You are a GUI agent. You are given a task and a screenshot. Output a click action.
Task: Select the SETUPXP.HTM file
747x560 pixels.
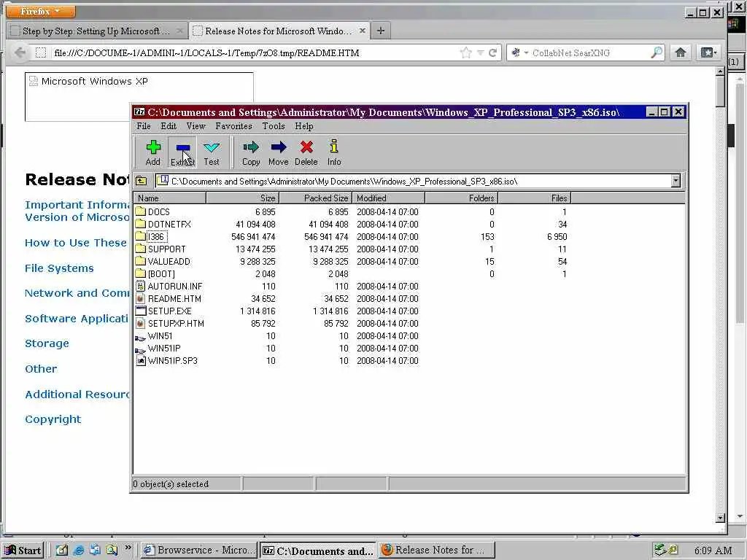pyautogui.click(x=170, y=323)
